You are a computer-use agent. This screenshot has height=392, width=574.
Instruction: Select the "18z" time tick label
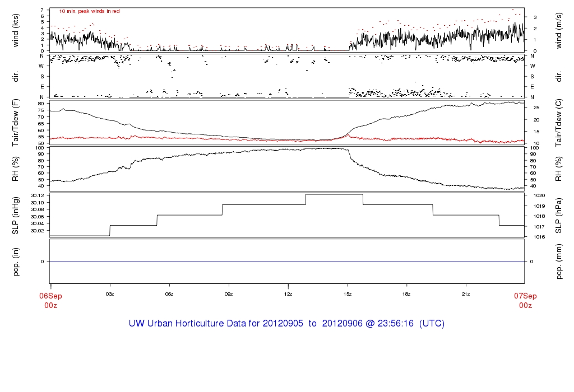pyautogui.click(x=406, y=294)
